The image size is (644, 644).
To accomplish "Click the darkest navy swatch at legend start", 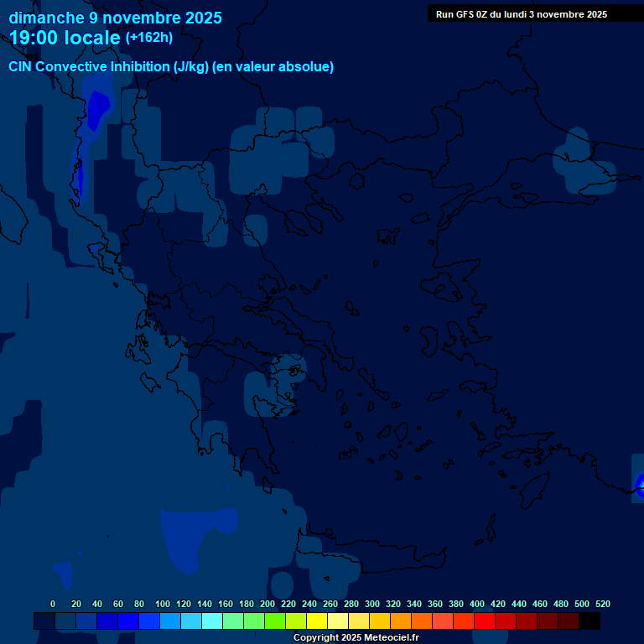I will coord(44,621).
